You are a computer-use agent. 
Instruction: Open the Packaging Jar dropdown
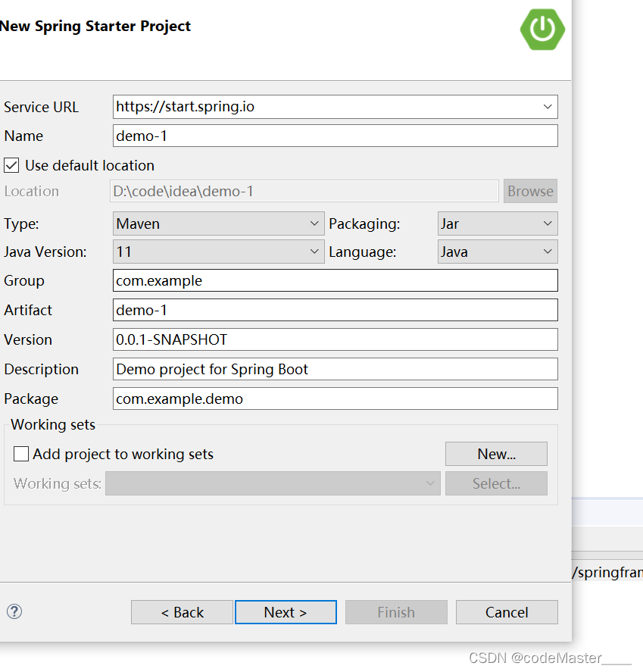[x=498, y=223]
